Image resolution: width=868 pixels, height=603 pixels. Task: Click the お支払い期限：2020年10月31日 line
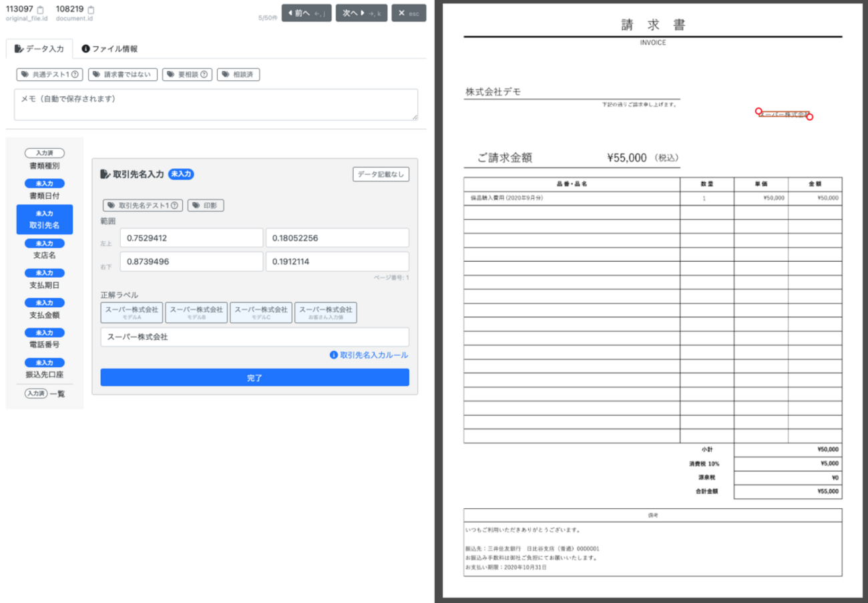pyautogui.click(x=505, y=568)
